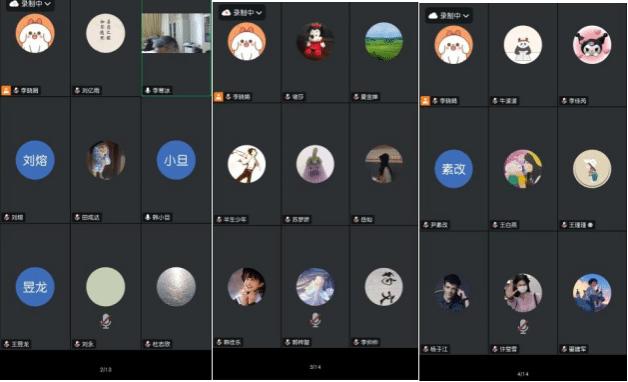Viewport: 628px width, 382px height.
Task: Select the black ink calligraphy avatar
Action: point(384,287)
